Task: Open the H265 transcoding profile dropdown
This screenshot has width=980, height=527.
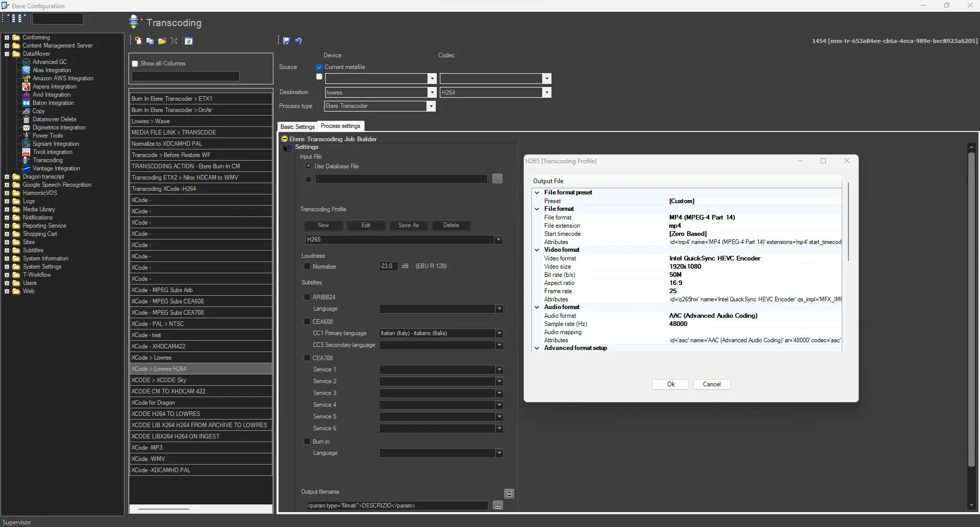Action: click(x=498, y=240)
